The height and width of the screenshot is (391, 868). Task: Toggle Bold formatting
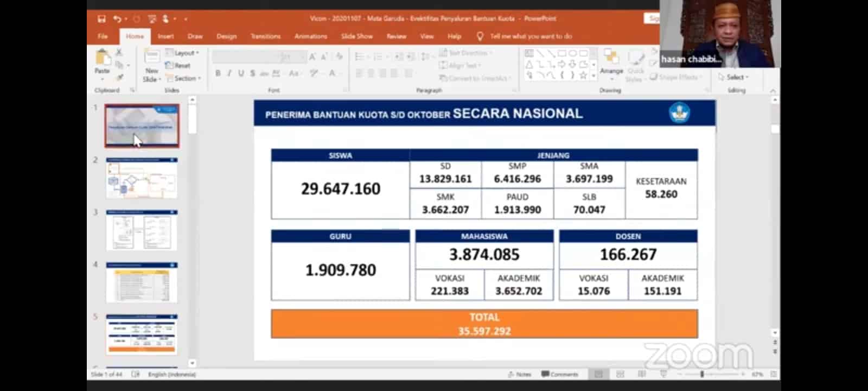218,73
